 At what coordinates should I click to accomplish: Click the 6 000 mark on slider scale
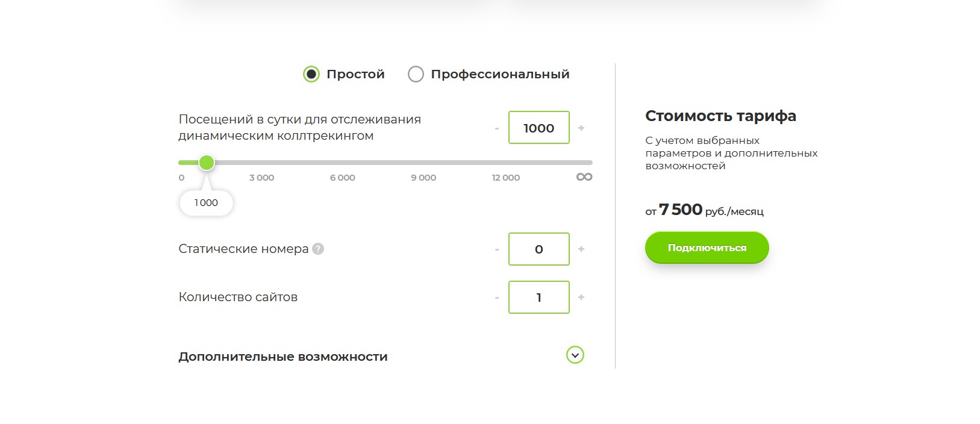(x=342, y=178)
